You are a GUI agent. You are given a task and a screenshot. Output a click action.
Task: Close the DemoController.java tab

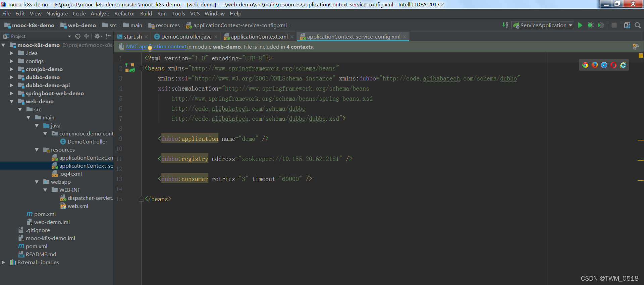216,37
